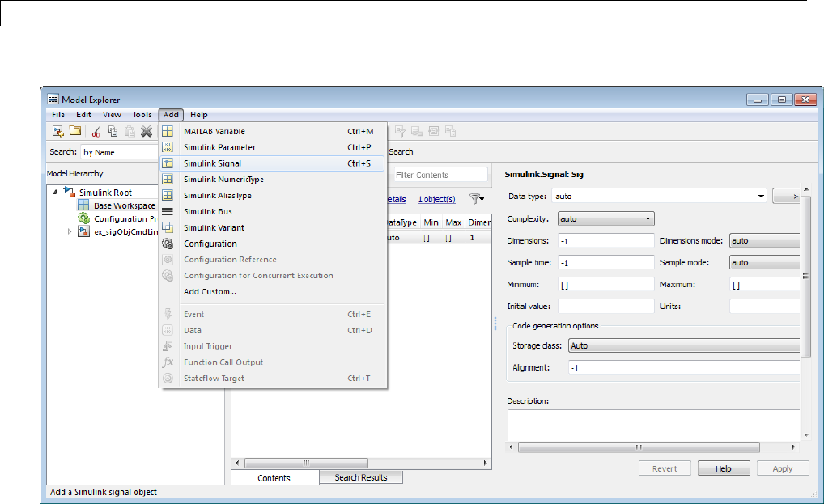Screen dimensions: 824x504
Task: Click the 1 object(s) link
Action: click(437, 200)
